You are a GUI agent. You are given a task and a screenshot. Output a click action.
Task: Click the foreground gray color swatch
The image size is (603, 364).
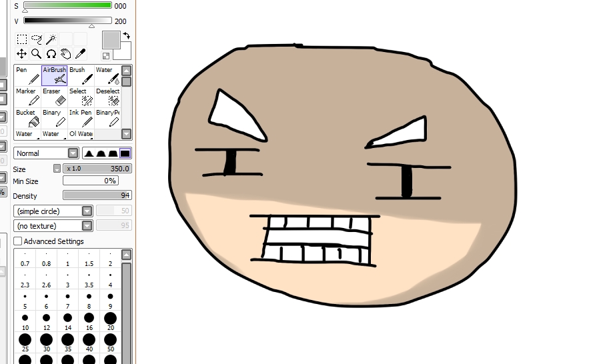click(111, 41)
